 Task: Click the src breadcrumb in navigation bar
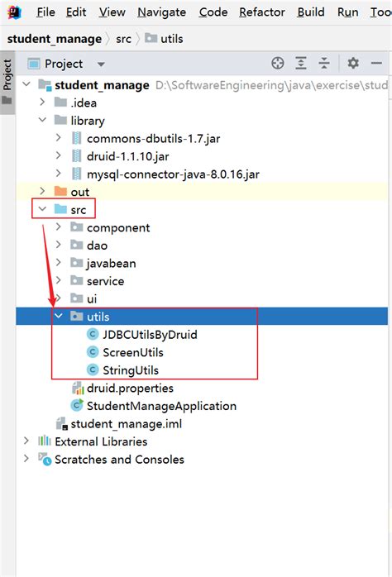pyautogui.click(x=123, y=39)
